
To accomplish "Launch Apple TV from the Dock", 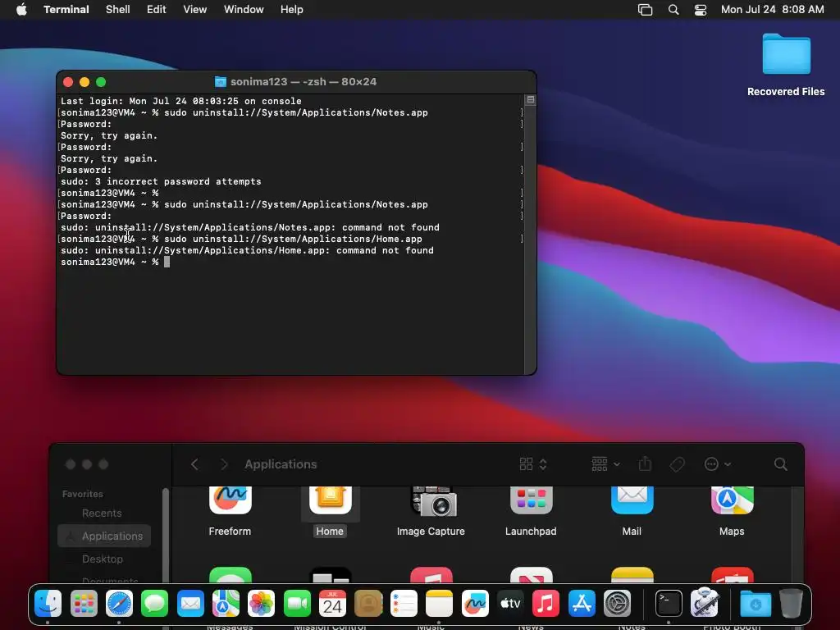I will tap(510, 603).
